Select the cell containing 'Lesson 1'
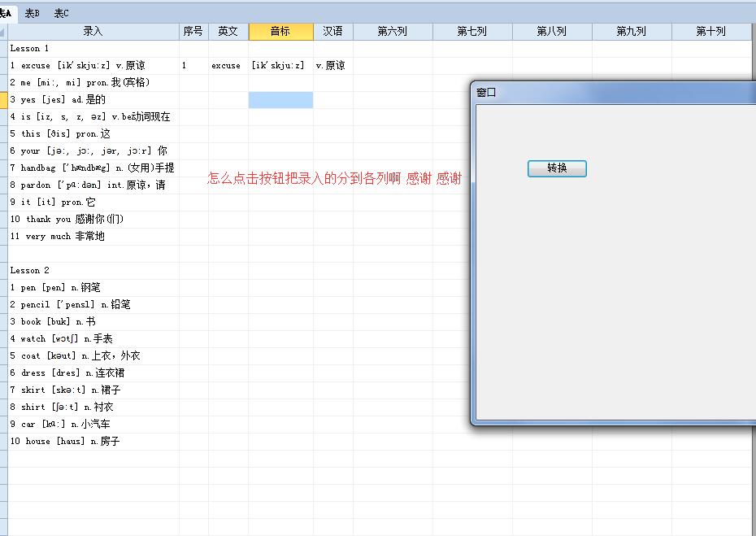This screenshot has width=756, height=536. [93, 49]
